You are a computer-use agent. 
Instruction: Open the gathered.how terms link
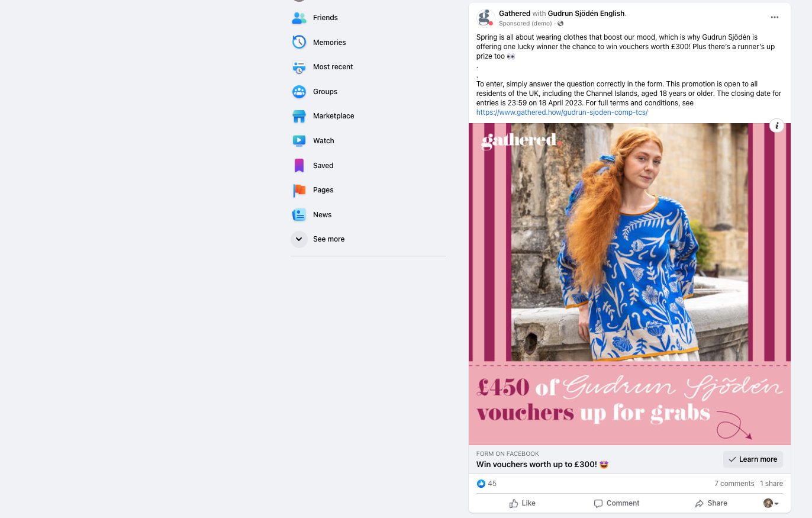(x=562, y=112)
